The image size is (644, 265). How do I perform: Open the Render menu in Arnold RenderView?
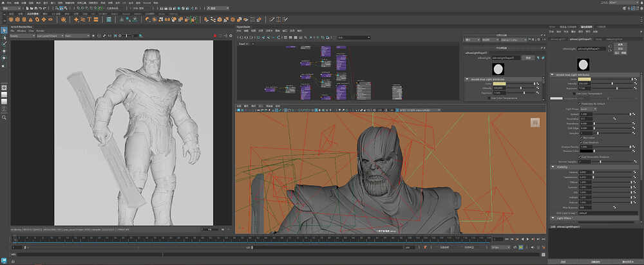click(x=40, y=31)
